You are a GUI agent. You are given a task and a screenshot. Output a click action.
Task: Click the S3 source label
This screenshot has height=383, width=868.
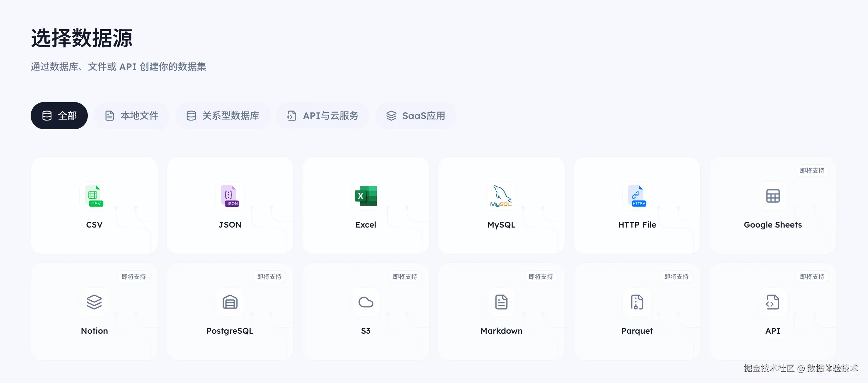pos(366,331)
